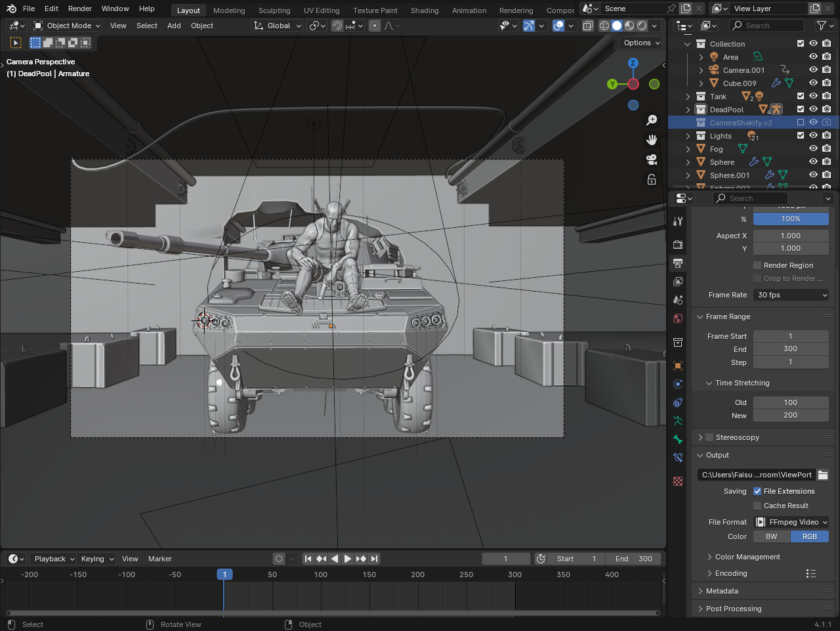The height and width of the screenshot is (631, 840).
Task: Select material preview viewport shading
Action: 629,26
